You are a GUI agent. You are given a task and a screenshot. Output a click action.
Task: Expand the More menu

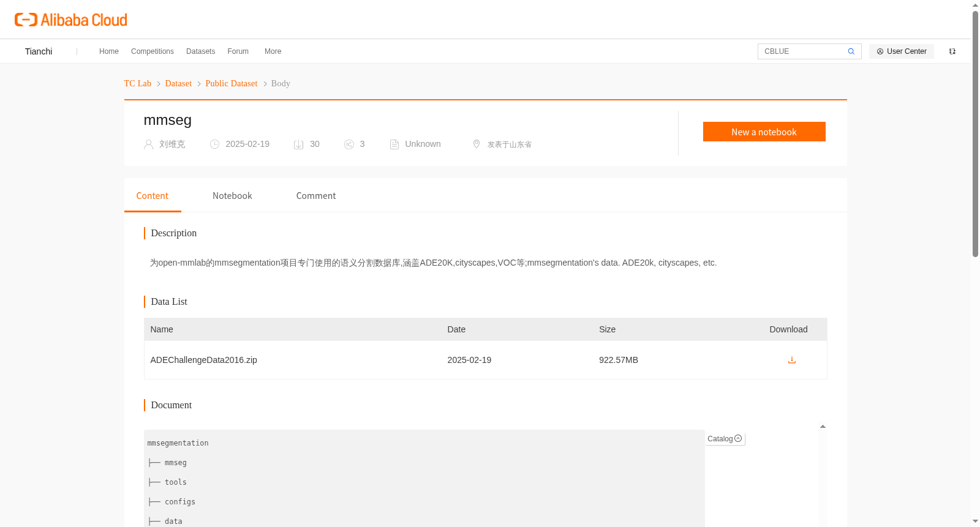(x=273, y=51)
